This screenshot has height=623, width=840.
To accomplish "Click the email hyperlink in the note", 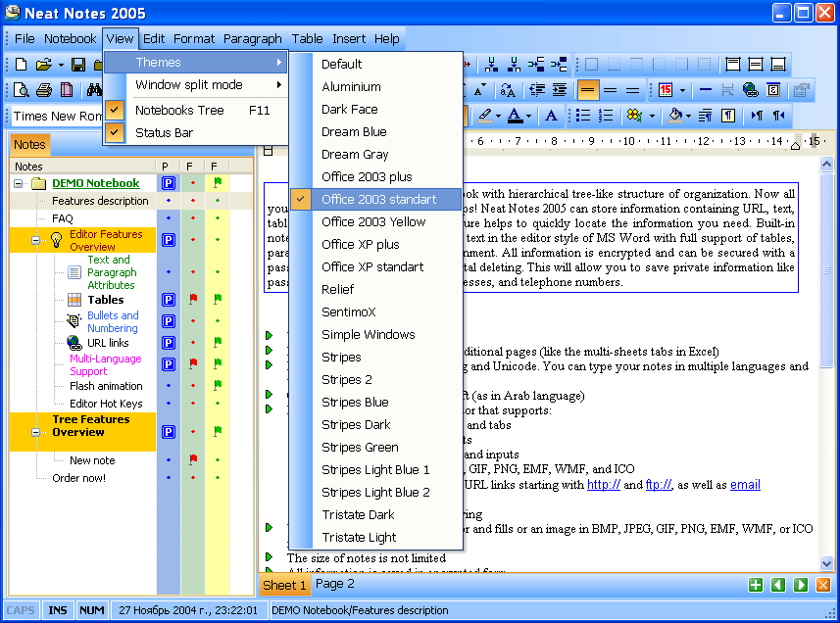I will click(745, 485).
